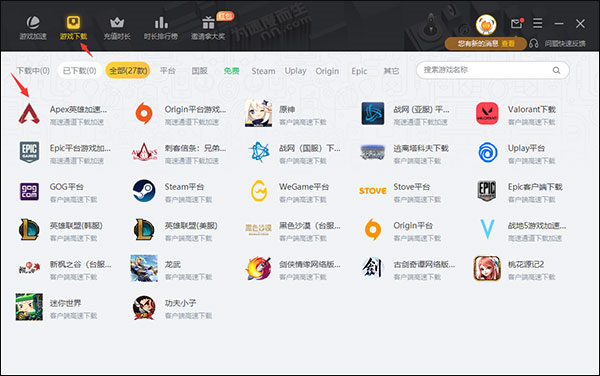The height and width of the screenshot is (376, 600).
Task: Click the Steam平台 title text
Action: pos(184,187)
